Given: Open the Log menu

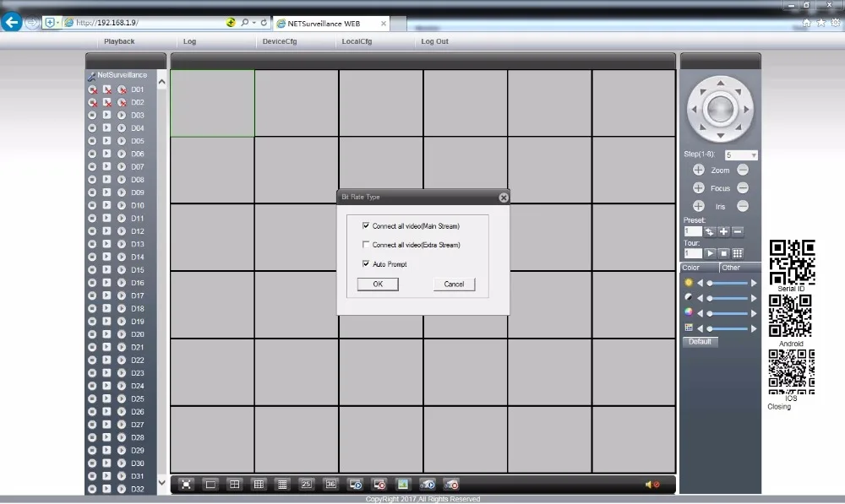Looking at the screenshot, I should 189,41.
